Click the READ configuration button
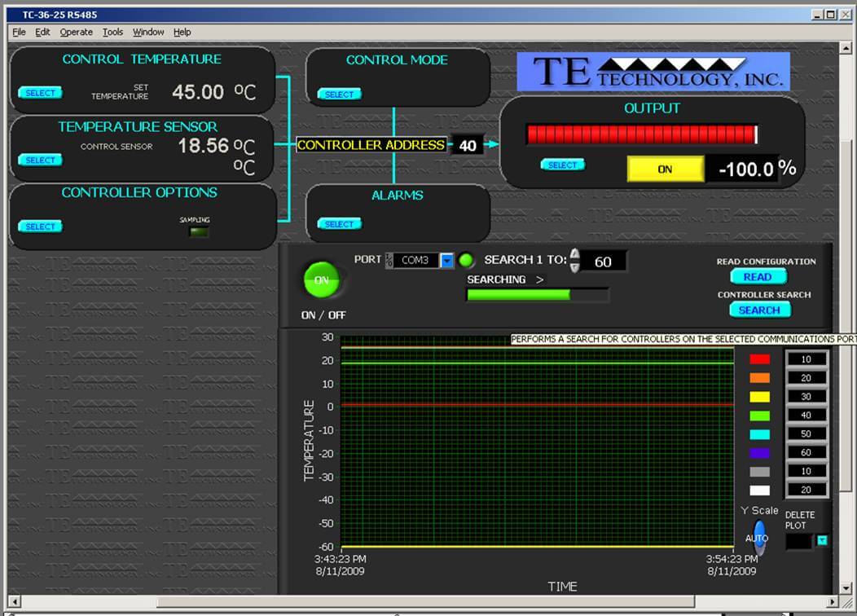 (758, 277)
